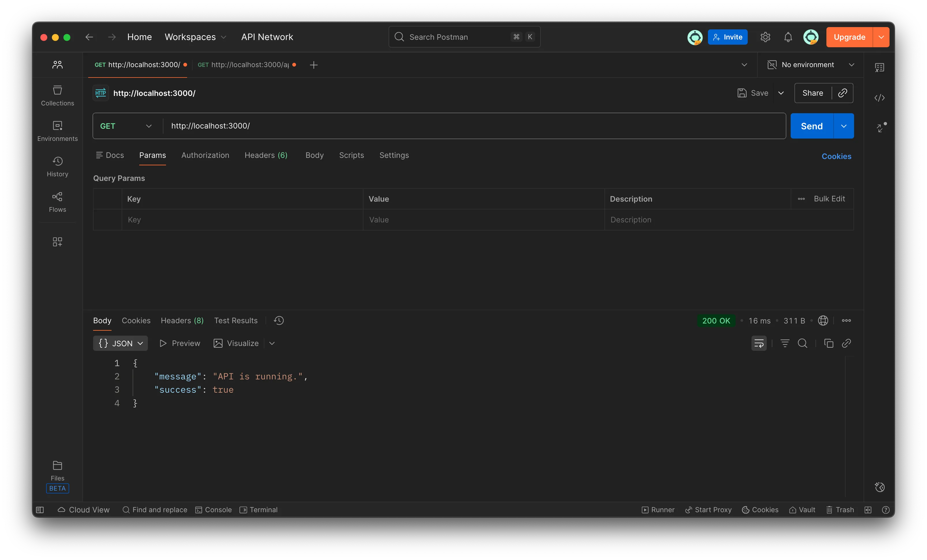The width and height of the screenshot is (927, 560).
Task: Go back with the left arrow
Action: (89, 37)
